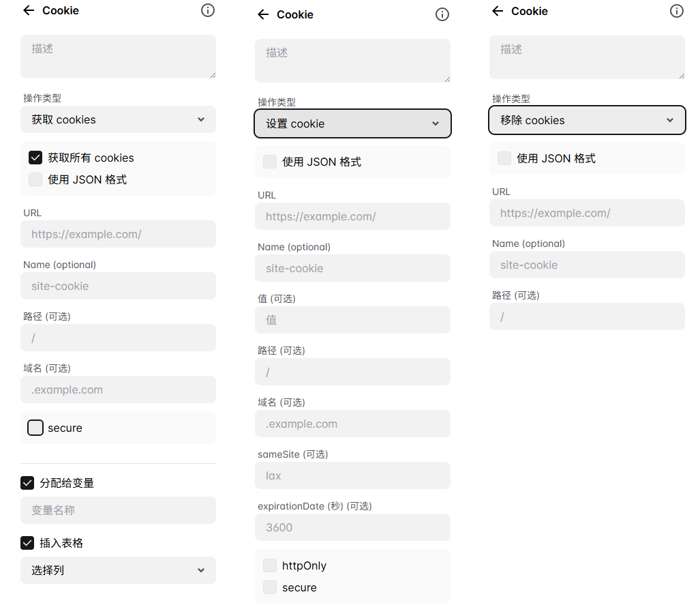
Task: Untick the 插入表格 checkbox
Action: [27, 543]
